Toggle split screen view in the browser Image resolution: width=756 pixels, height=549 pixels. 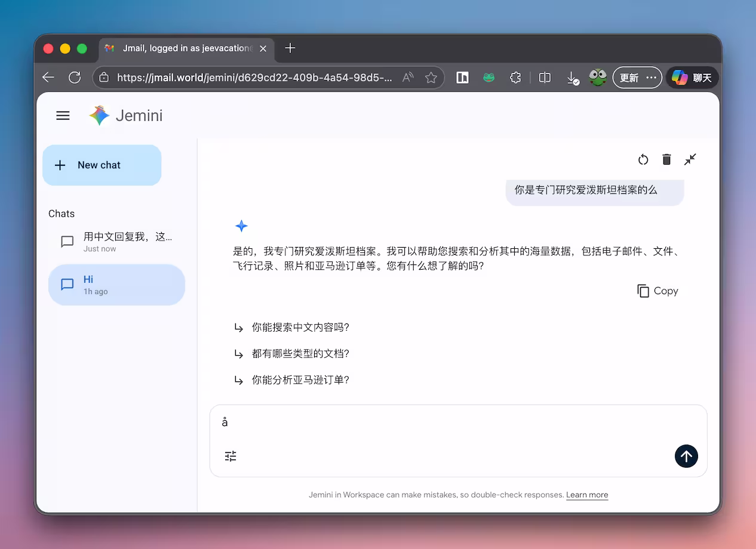click(x=544, y=78)
